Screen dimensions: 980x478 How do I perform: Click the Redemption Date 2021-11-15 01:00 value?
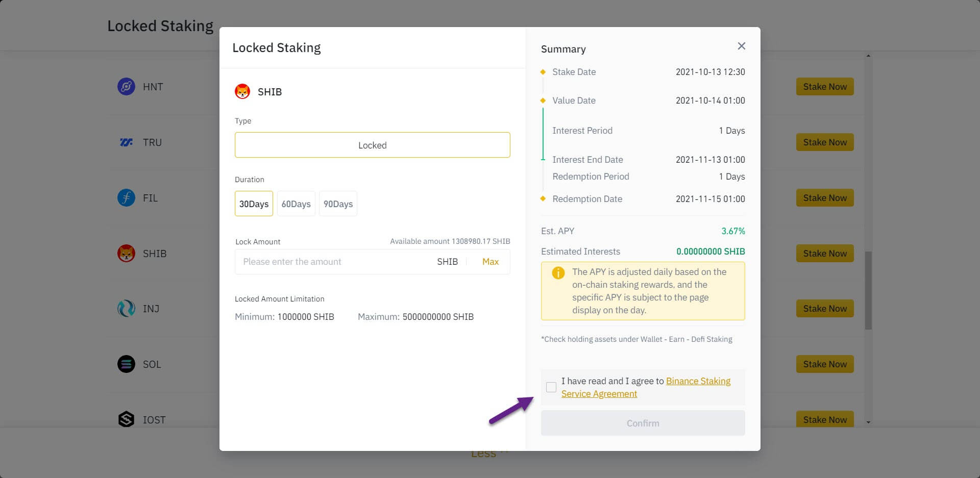pyautogui.click(x=710, y=199)
